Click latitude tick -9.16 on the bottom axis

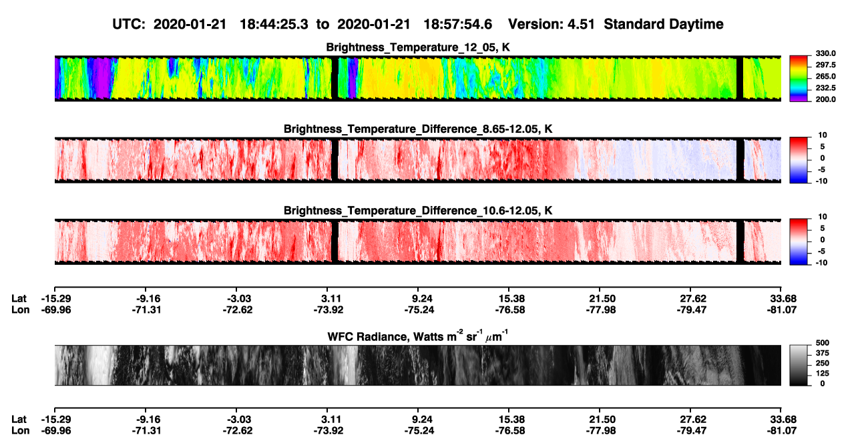[x=147, y=418]
